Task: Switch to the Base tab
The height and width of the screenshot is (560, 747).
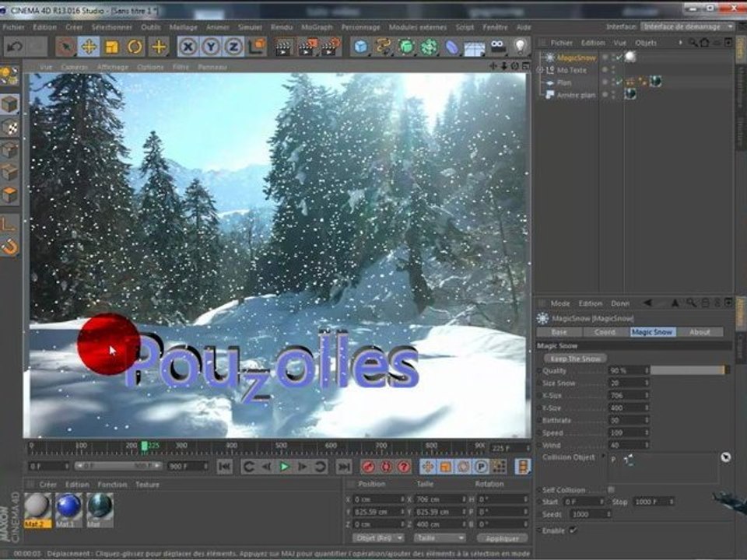Action: pyautogui.click(x=559, y=332)
